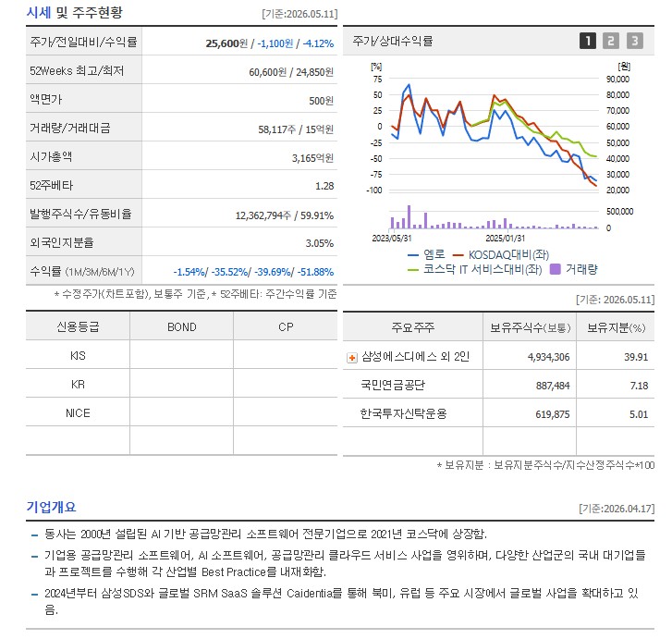This screenshot has width=672, height=639.
Task: Click the -1,100원 price change value
Action: 275,43
